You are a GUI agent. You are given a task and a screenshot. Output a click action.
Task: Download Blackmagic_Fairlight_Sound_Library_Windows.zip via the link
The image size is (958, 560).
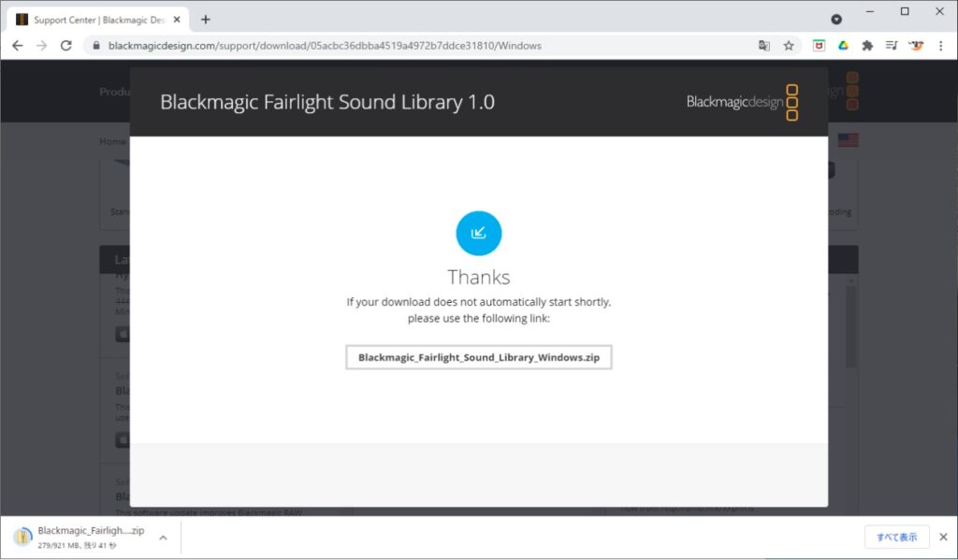pyautogui.click(x=479, y=356)
